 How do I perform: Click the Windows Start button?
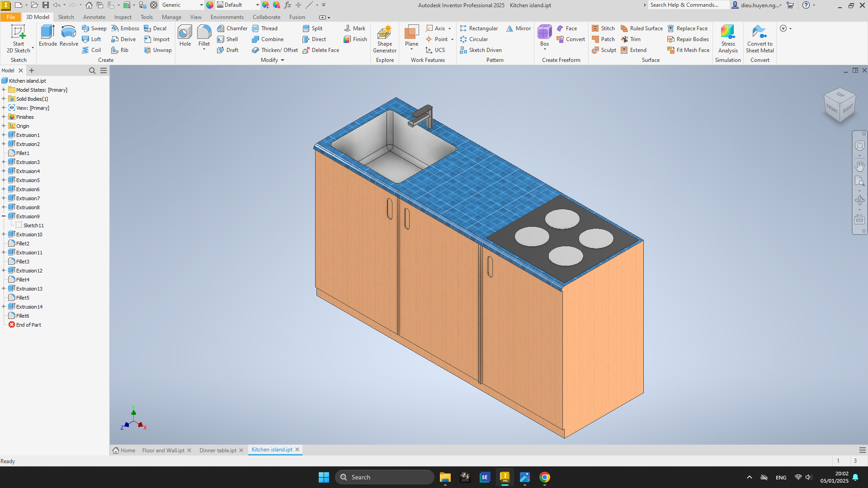pos(324,477)
